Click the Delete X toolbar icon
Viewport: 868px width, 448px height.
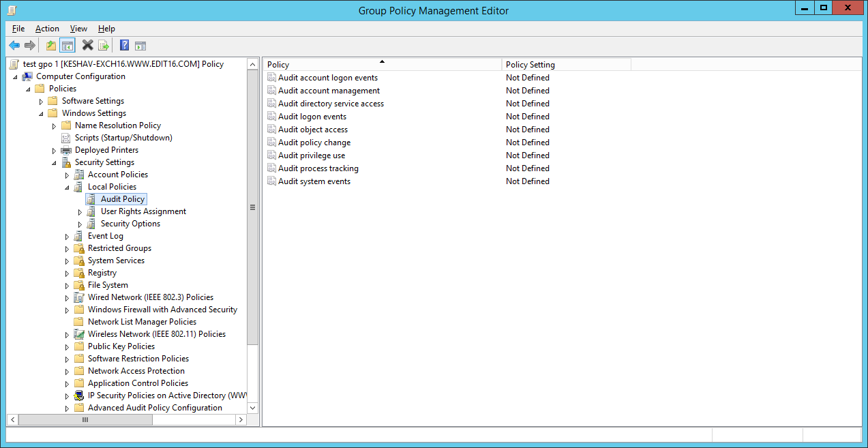pyautogui.click(x=87, y=46)
